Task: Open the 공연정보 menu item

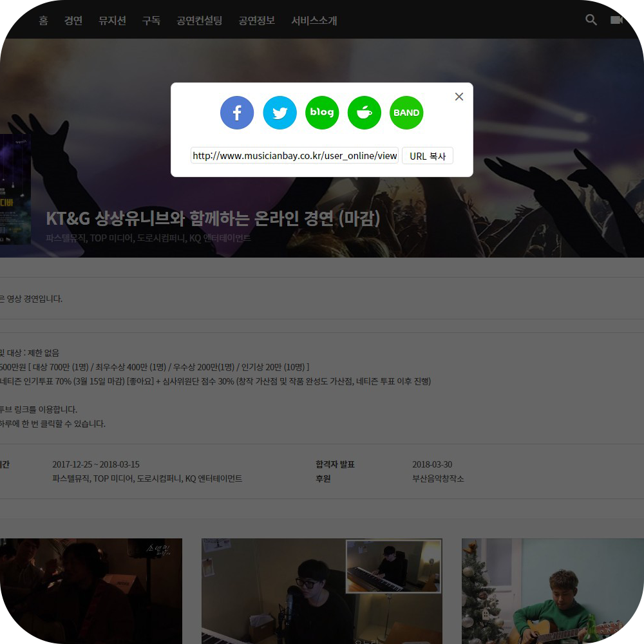Action: [x=257, y=20]
